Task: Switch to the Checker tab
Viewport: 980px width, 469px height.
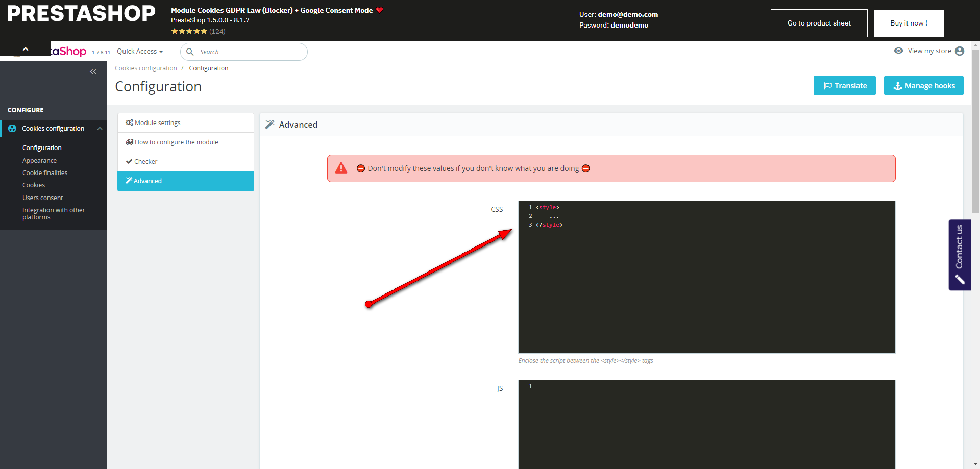Action: point(186,162)
